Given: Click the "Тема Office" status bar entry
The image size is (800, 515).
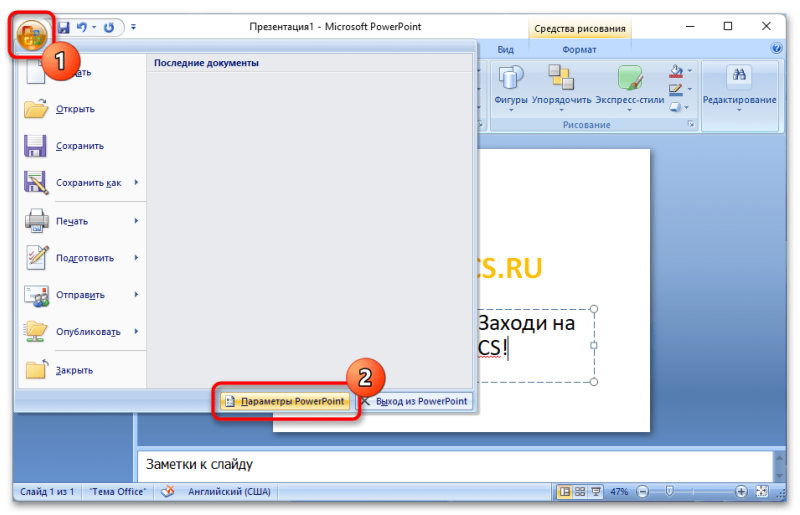Looking at the screenshot, I should pos(117,492).
